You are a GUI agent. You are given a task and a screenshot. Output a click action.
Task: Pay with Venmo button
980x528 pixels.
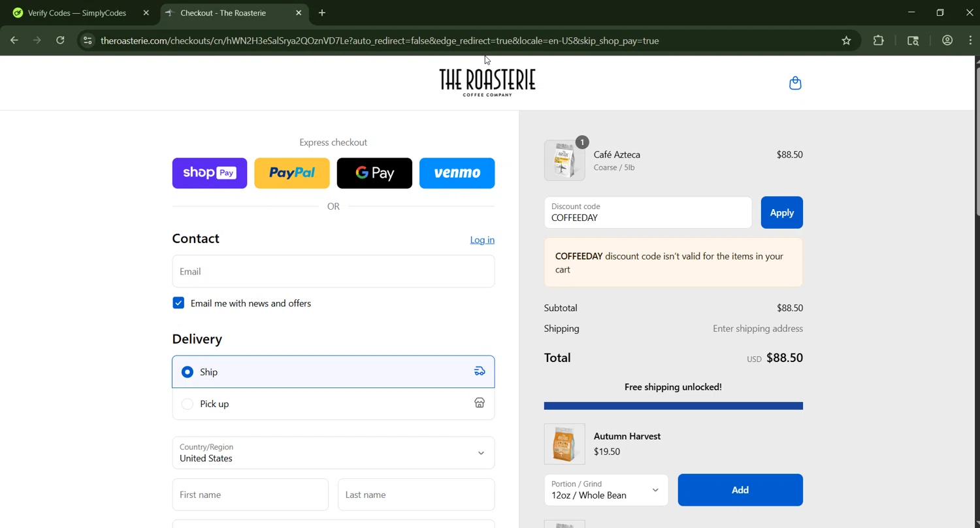457,173
